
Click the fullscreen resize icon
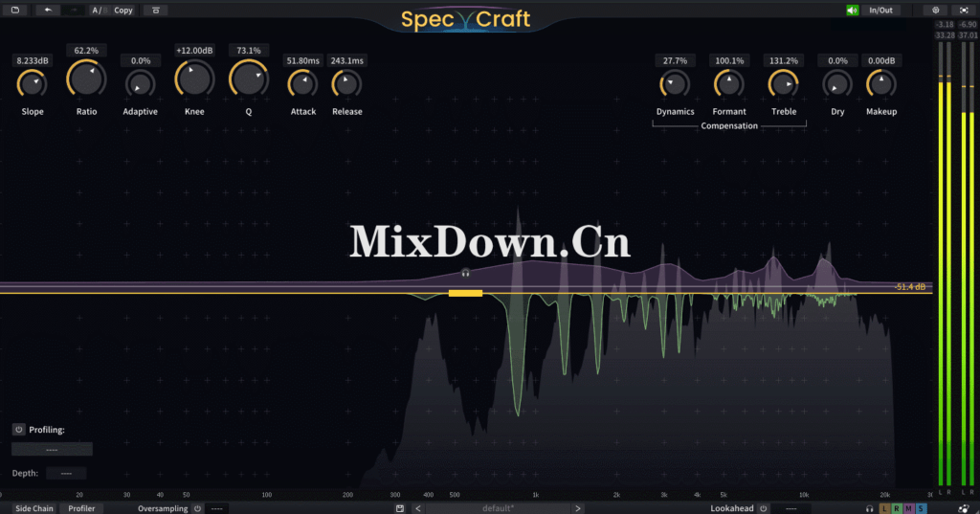pos(964,10)
